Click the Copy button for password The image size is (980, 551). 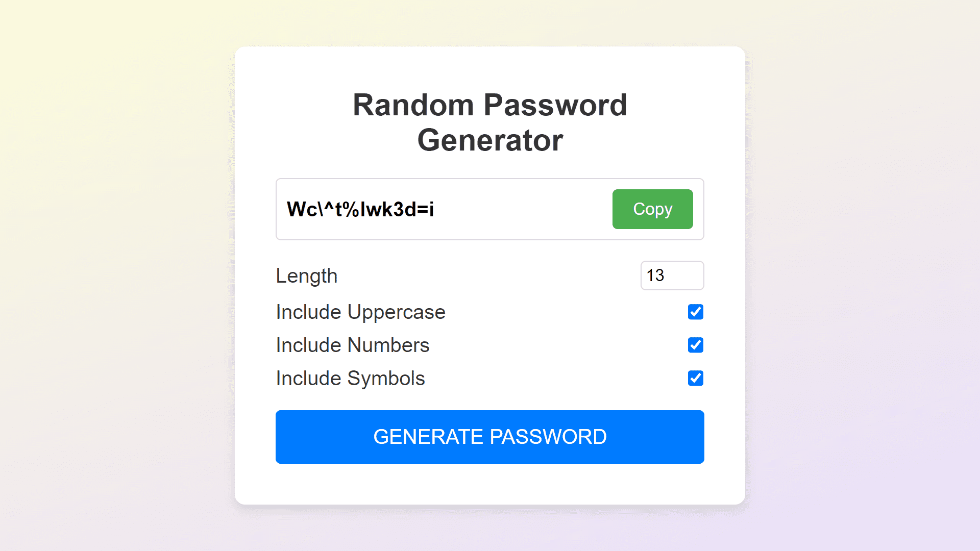click(x=652, y=209)
